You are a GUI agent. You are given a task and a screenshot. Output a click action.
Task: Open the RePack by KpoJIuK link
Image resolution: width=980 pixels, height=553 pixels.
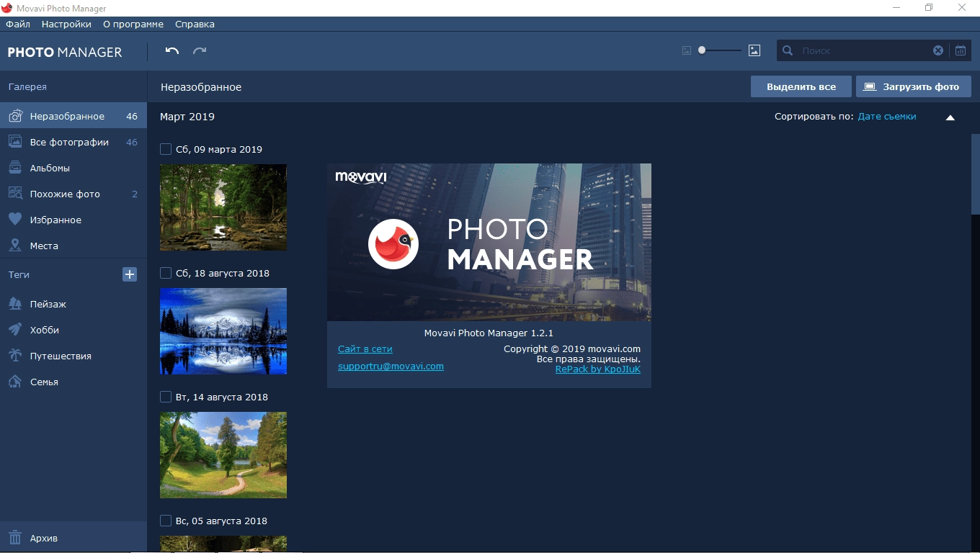tap(597, 369)
